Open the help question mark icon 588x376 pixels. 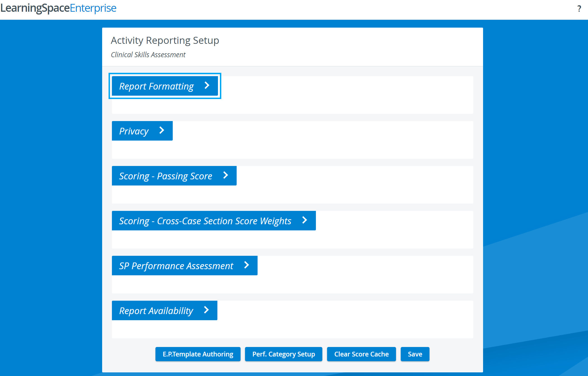point(579,9)
